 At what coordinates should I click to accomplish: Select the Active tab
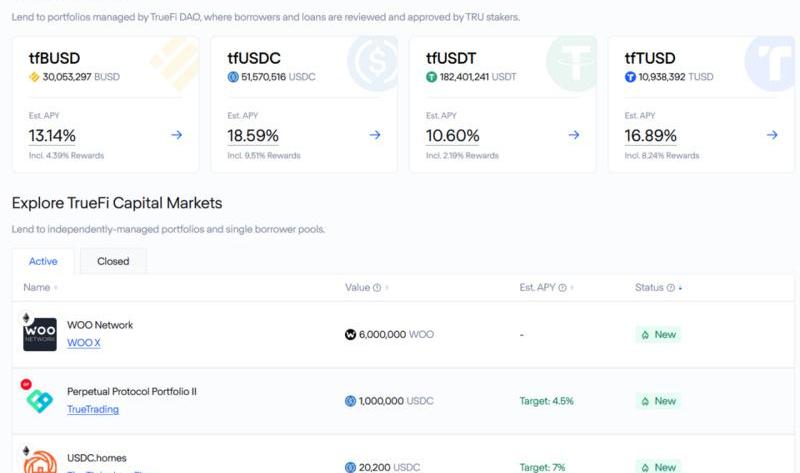point(43,261)
